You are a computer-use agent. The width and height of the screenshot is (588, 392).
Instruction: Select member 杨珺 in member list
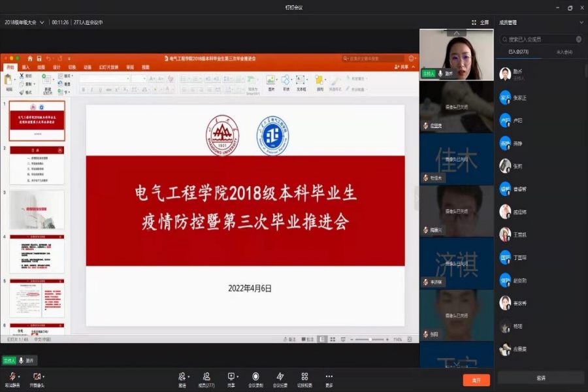pyautogui.click(x=541, y=326)
